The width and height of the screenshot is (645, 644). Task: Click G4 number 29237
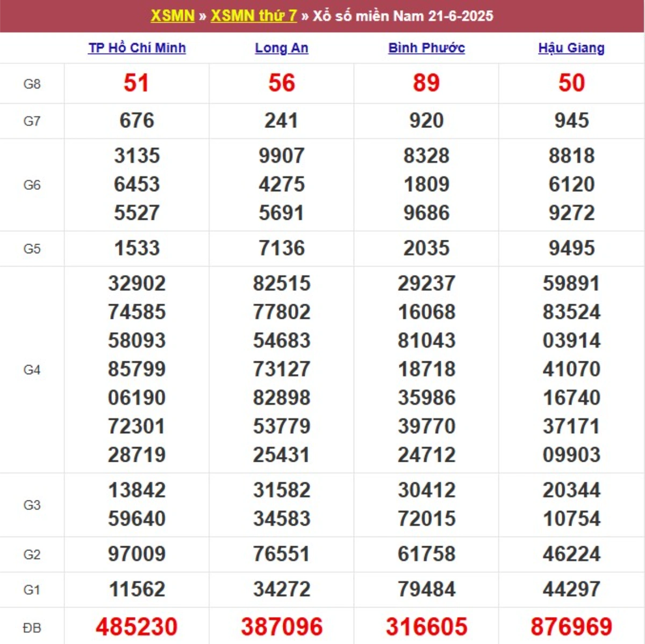point(427,283)
